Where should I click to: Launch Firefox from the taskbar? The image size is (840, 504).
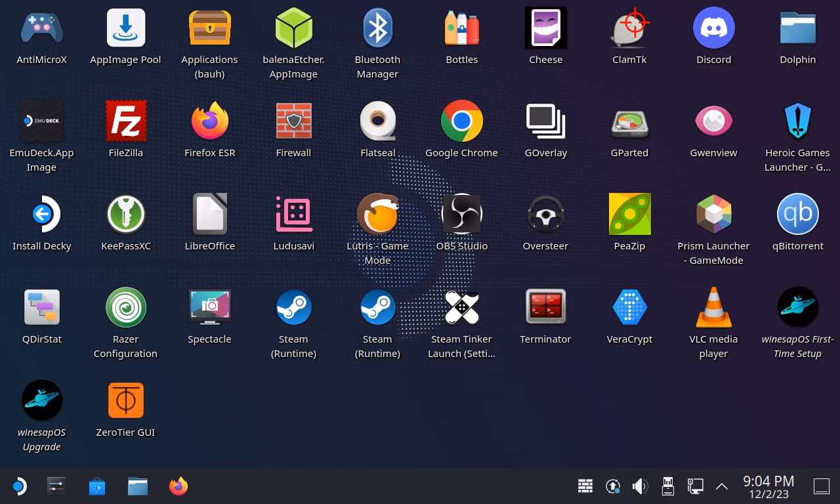178,486
